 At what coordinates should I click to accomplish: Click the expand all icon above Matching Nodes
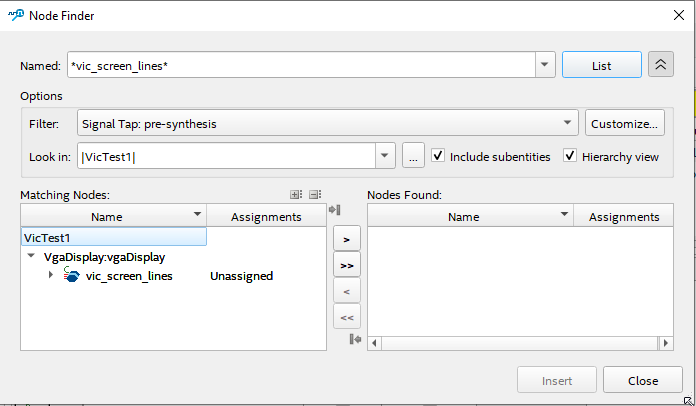tap(296, 195)
